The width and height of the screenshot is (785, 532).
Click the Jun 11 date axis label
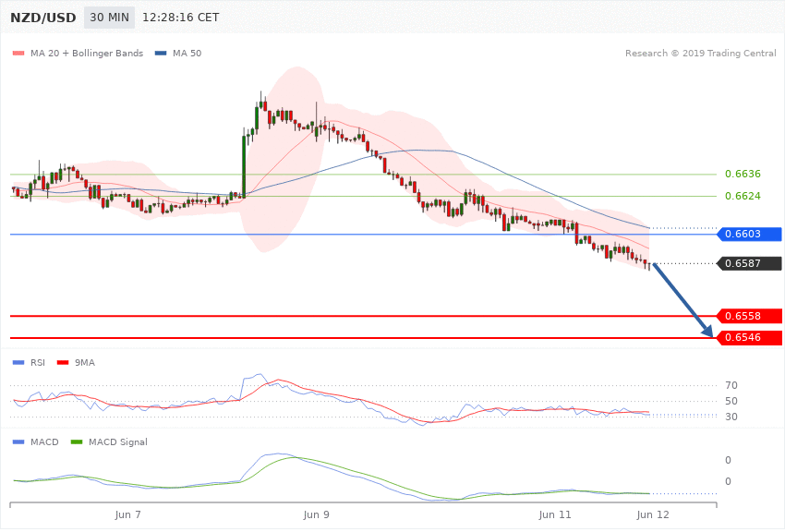(x=555, y=514)
